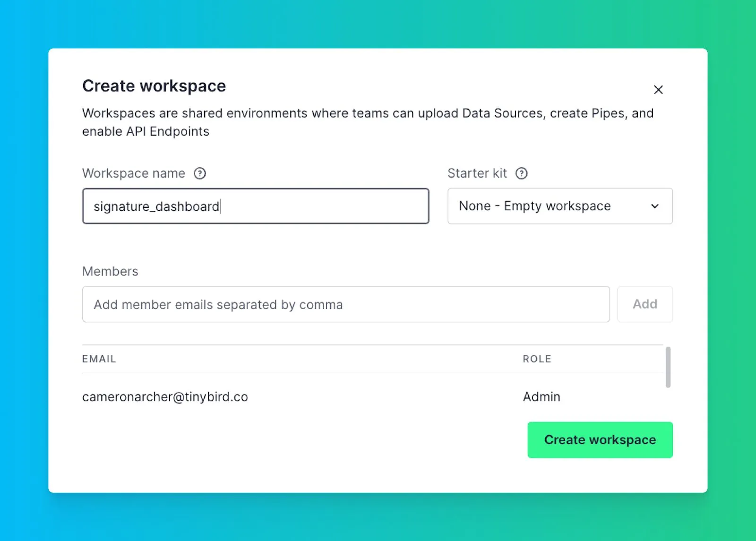This screenshot has height=541, width=756.
Task: Click the question mark beside Workspace name
Action: point(200,173)
